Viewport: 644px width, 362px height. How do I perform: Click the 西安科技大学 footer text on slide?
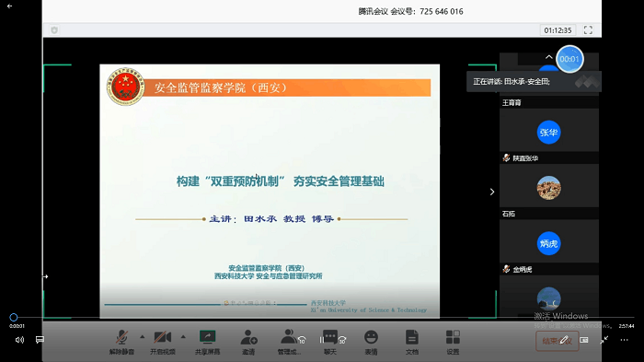tap(328, 303)
